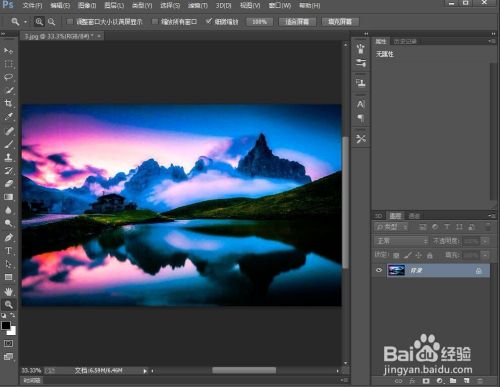Select the Zoom tool in the toolbox
The width and height of the screenshot is (500, 387).
tap(8, 304)
